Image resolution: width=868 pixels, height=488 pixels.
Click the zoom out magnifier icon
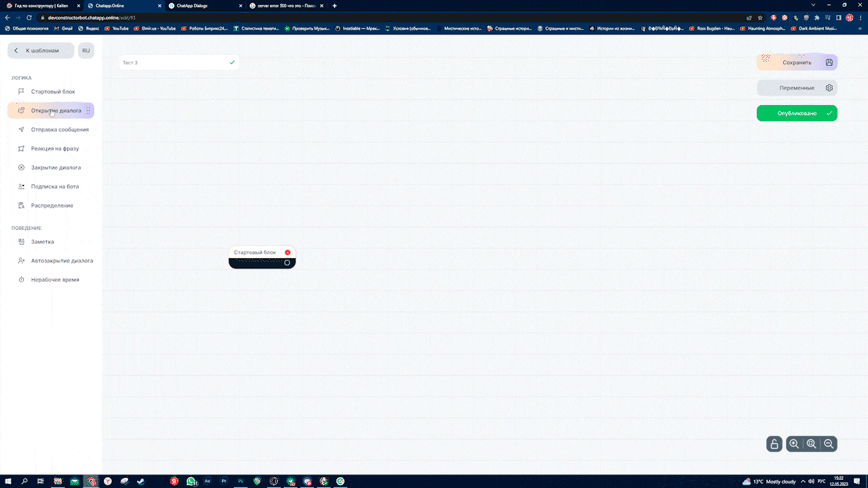coord(829,444)
